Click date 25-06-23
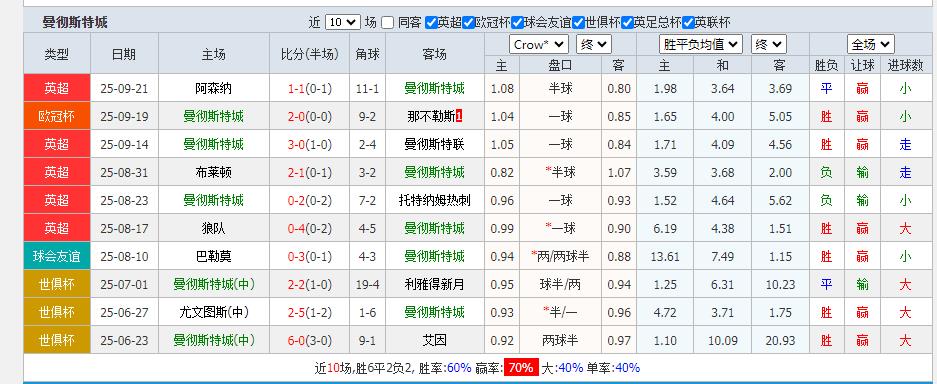Screen dimensions: 937x384 pos(124,340)
